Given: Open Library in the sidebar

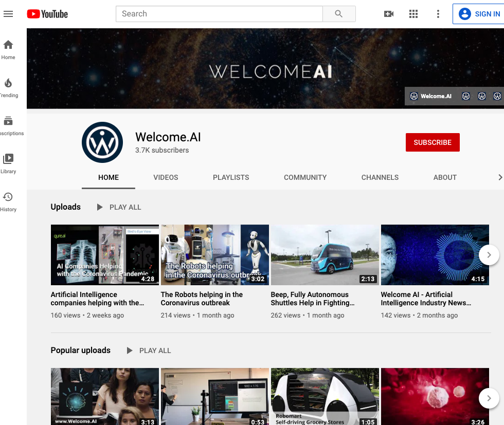Looking at the screenshot, I should click(8, 164).
